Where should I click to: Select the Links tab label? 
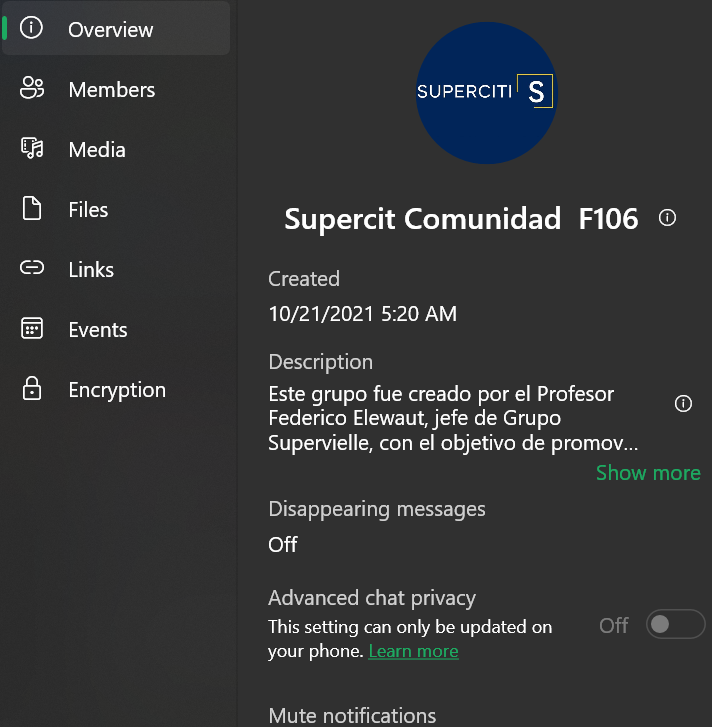(x=91, y=270)
